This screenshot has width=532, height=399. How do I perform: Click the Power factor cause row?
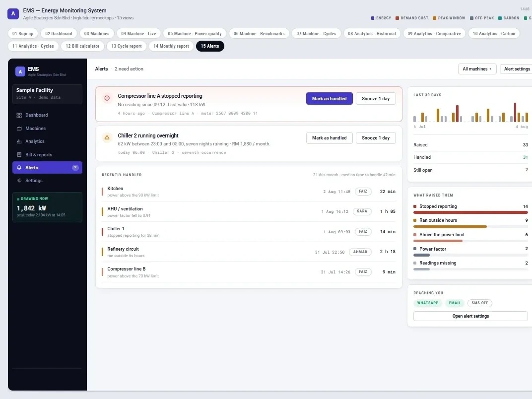(470, 252)
